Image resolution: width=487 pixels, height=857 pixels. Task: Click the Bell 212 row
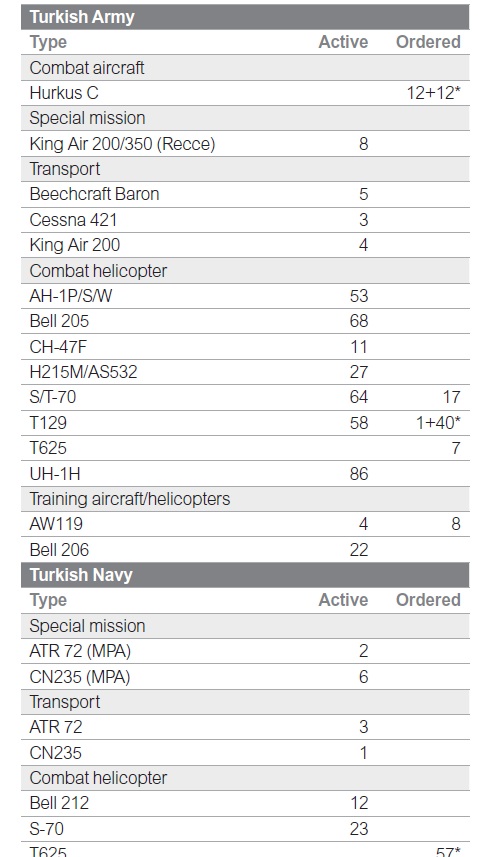click(245, 803)
